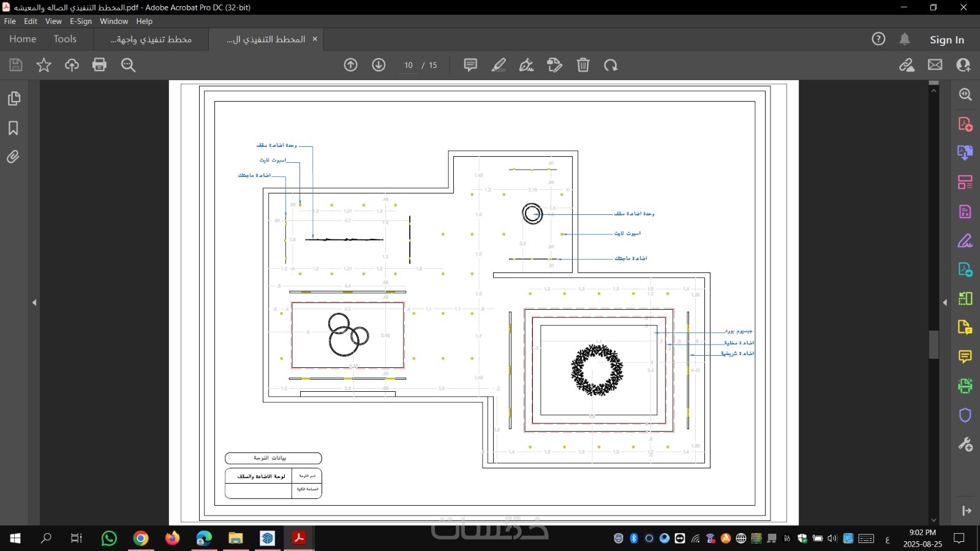
Task: Add a sticky note comment
Action: (x=470, y=65)
